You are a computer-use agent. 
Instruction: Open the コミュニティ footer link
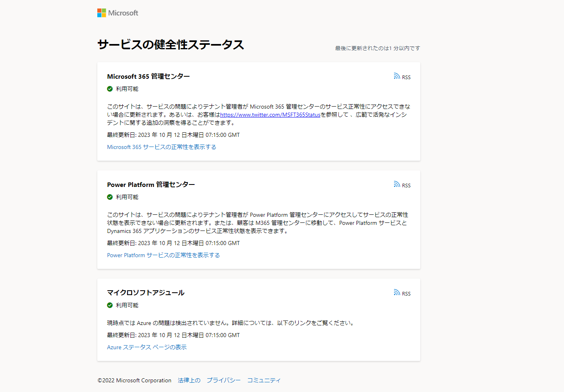click(264, 380)
